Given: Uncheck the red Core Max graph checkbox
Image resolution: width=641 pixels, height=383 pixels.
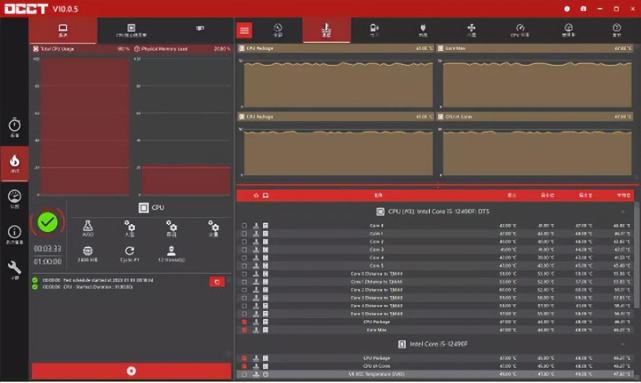Looking at the screenshot, I should coord(244,330).
